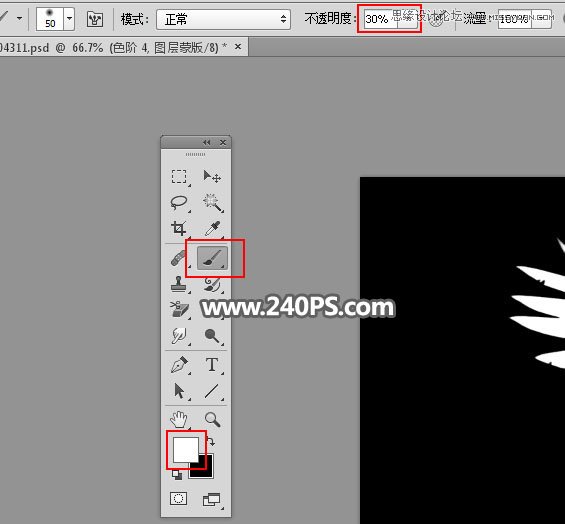This screenshot has width=565, height=524.
Task: Toggle Quick Mask mode
Action: tap(178, 499)
